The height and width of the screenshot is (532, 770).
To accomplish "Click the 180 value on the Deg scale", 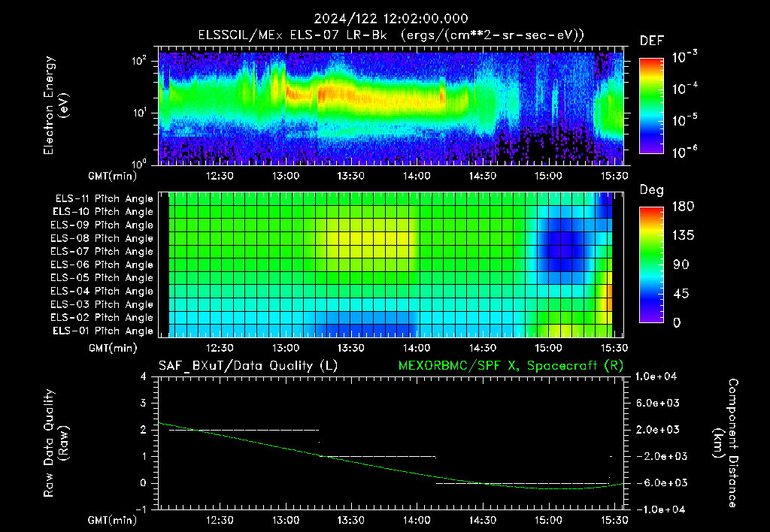I will coord(683,207).
